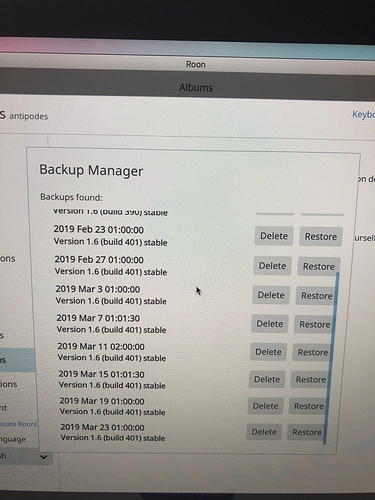Restore the 2019 Mar 15 backup
This screenshot has width=375, height=500.
[310, 380]
